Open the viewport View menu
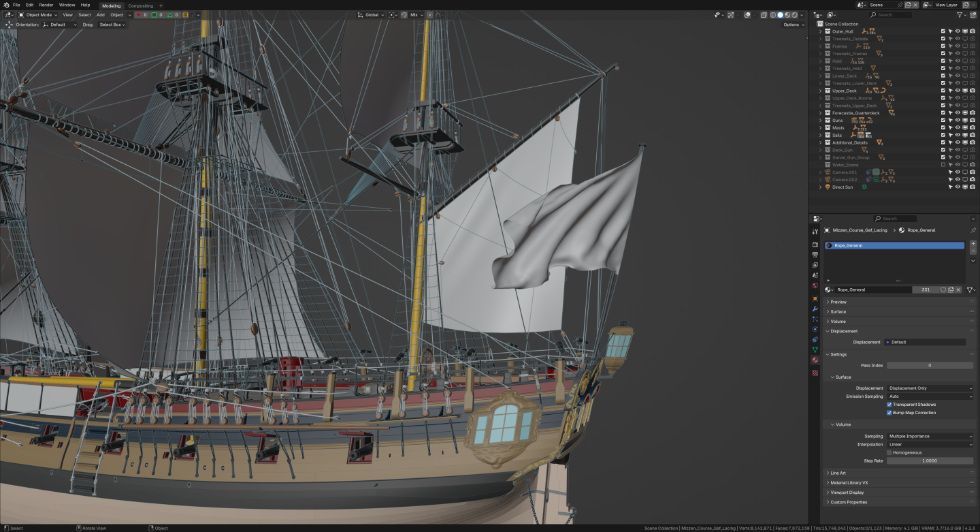Viewport: 980px width, 532px height. (68, 14)
